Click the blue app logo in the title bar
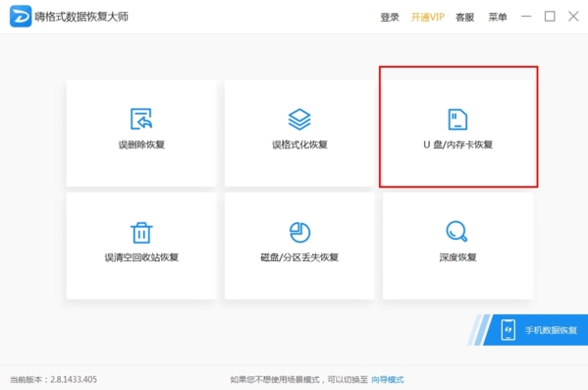The width and height of the screenshot is (588, 390). (x=21, y=16)
